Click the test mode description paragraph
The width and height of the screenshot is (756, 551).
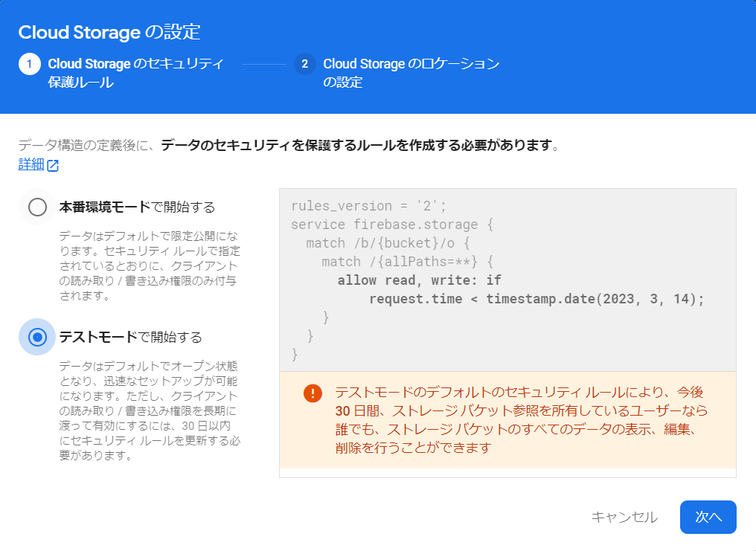[x=150, y=411]
